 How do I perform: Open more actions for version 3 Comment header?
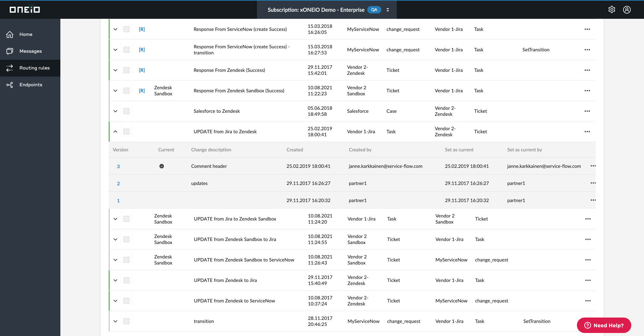593,166
